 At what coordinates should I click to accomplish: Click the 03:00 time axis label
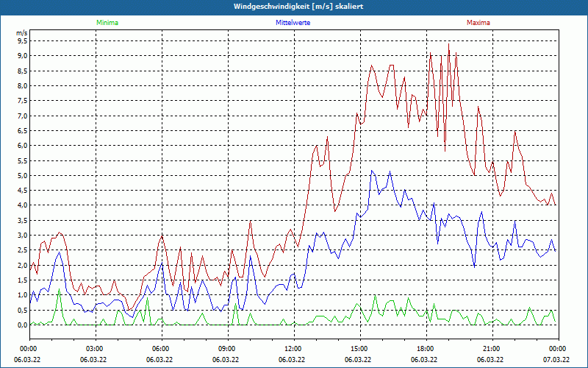(x=95, y=349)
